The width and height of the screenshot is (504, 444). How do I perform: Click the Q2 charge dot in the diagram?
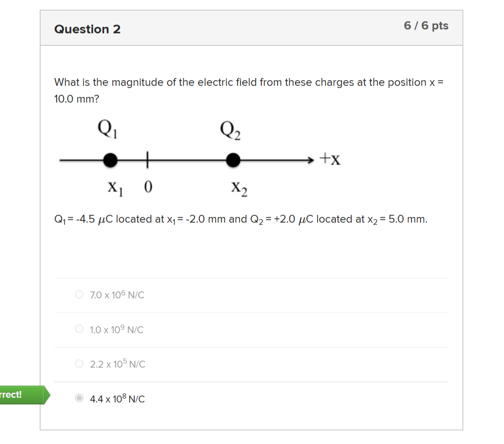coord(234,159)
